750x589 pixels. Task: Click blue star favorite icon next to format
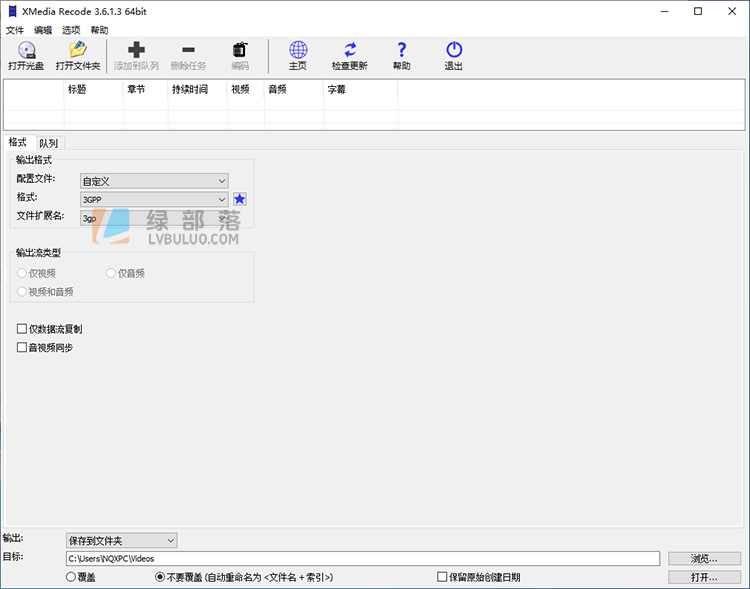(240, 199)
